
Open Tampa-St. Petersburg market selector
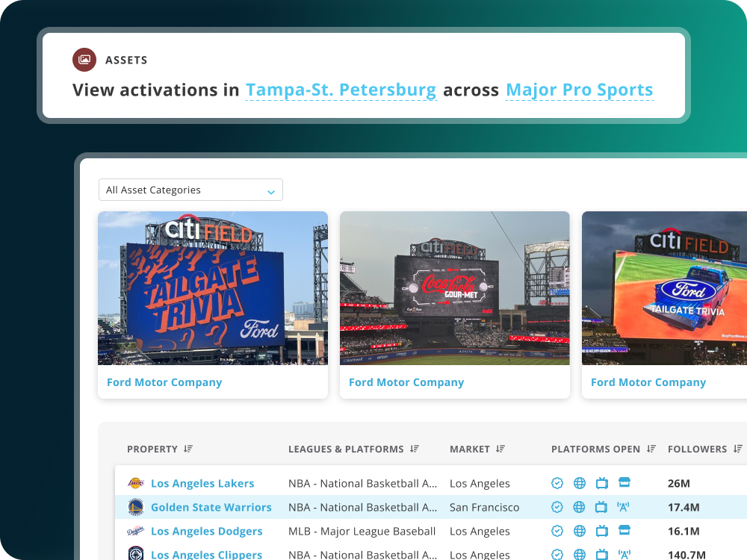[x=341, y=90]
